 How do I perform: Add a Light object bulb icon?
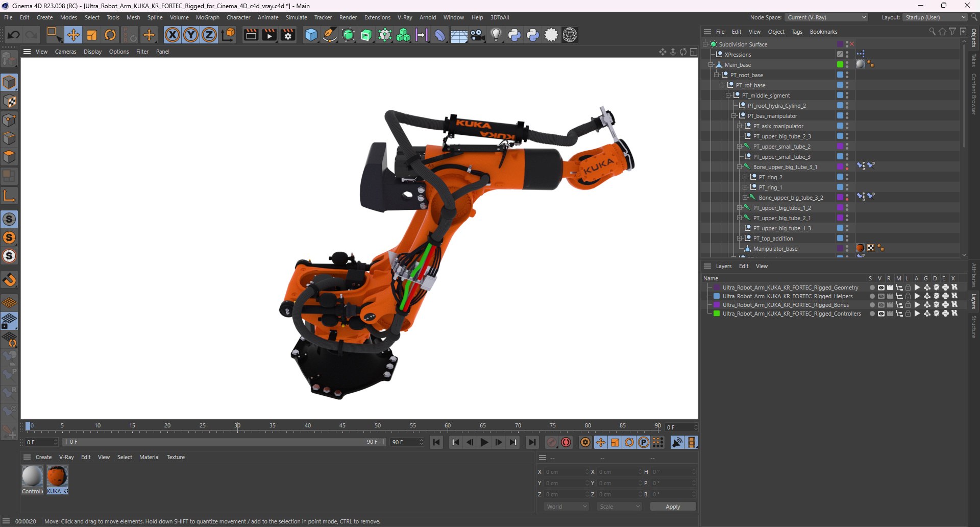click(496, 35)
